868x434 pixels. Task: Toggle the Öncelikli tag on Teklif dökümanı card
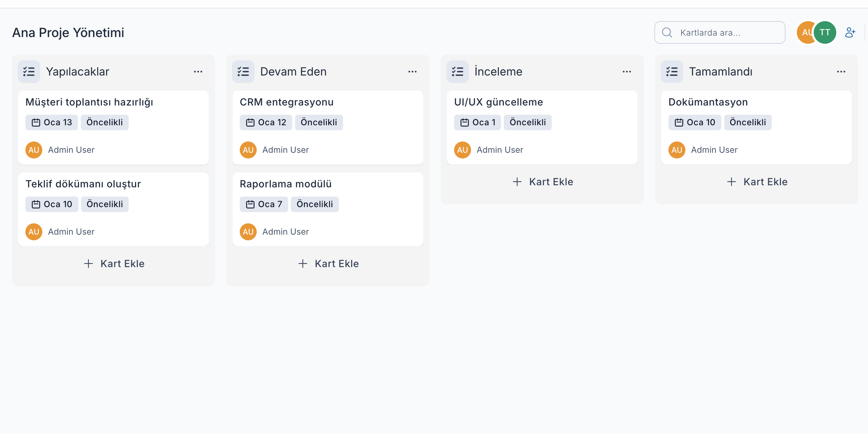pos(104,204)
